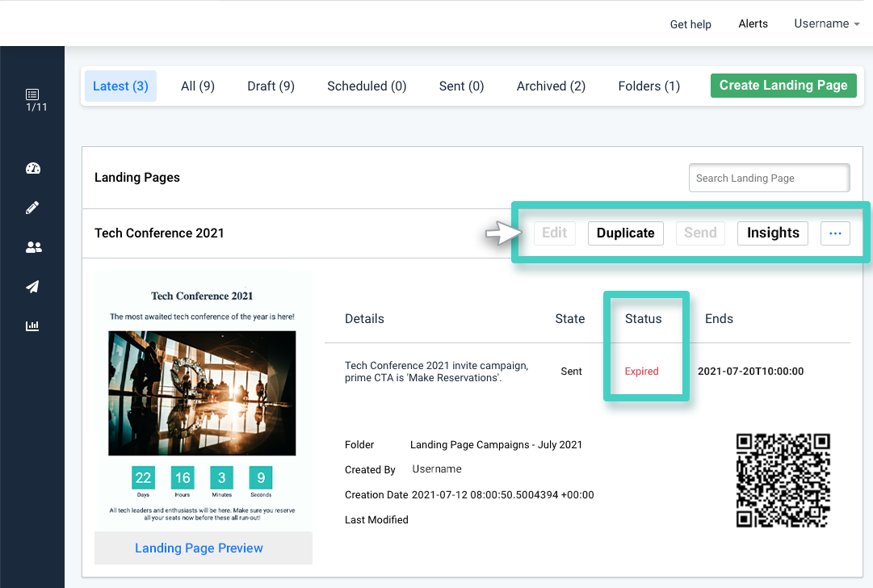Click the end date 2021-07-20T10:00:00
The width and height of the screenshot is (873, 588).
(x=750, y=372)
